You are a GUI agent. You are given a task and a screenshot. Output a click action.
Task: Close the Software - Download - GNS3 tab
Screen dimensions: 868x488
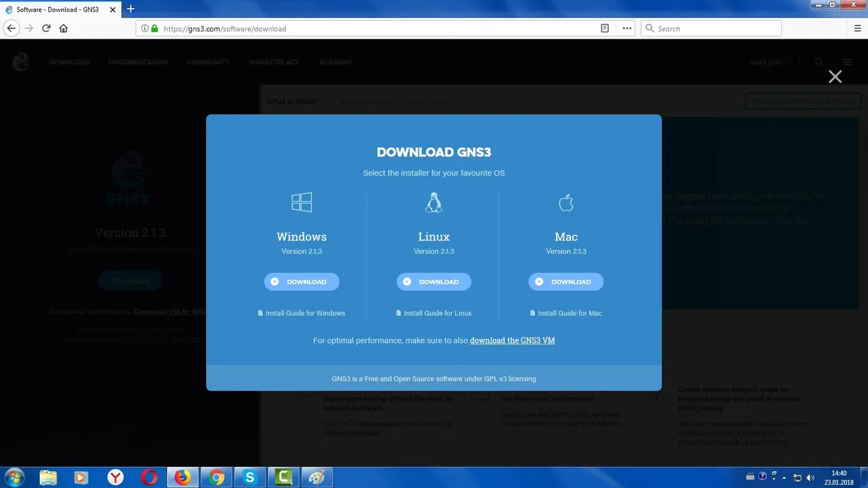coord(113,9)
